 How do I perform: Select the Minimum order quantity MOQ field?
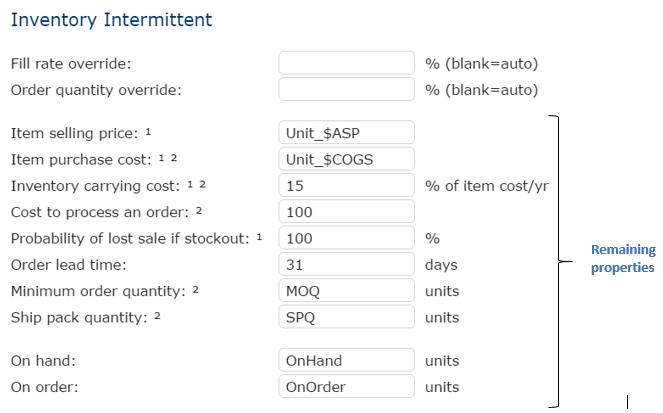click(346, 290)
